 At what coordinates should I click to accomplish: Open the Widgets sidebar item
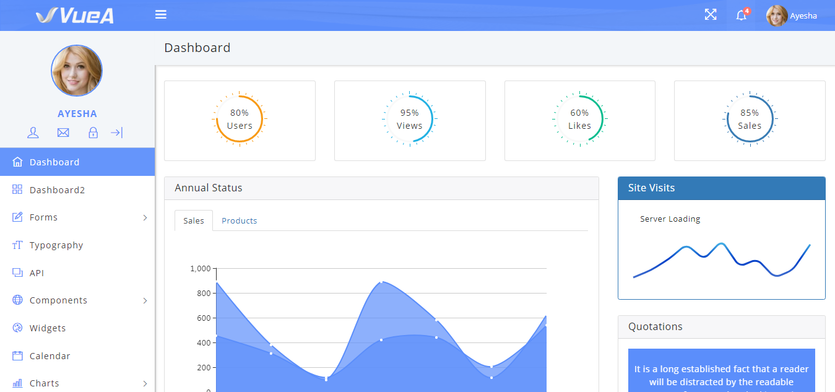coord(77,328)
